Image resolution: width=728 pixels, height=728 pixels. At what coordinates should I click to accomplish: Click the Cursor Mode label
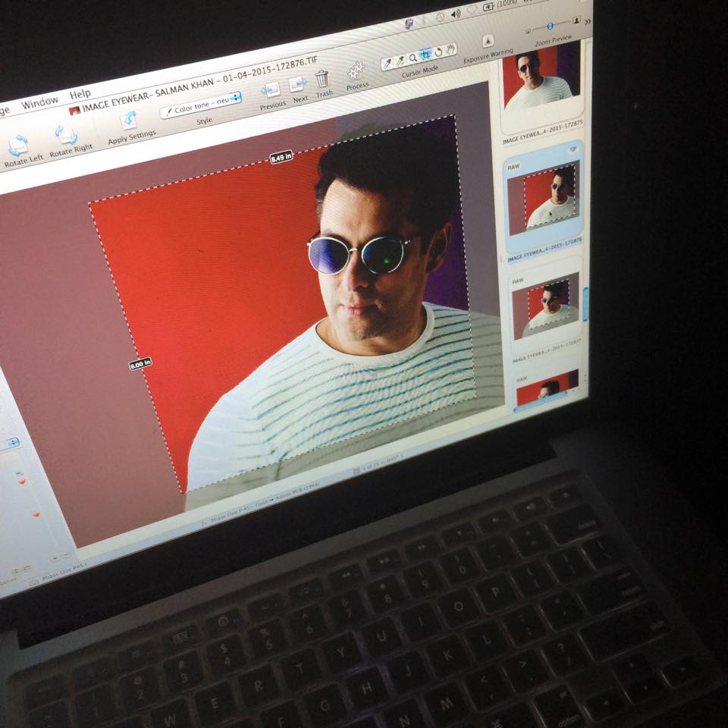point(420,72)
